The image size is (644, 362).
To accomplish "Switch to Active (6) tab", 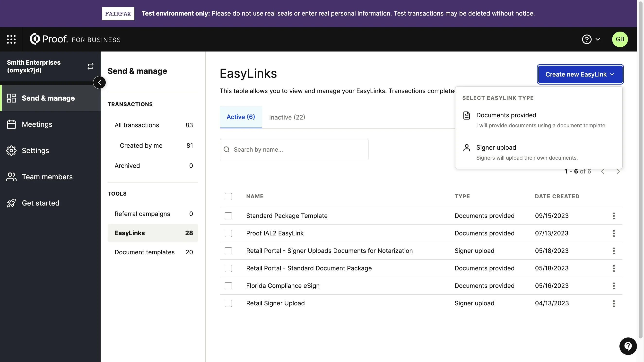I will (241, 117).
